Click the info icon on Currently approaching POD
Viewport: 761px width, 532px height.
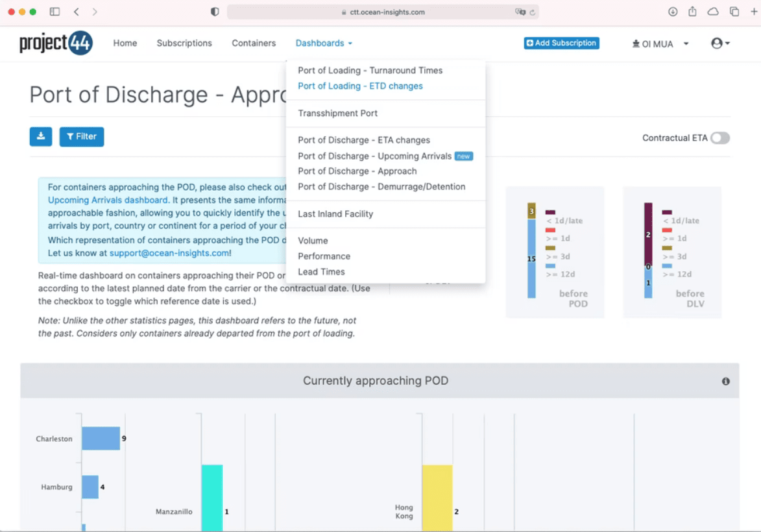[725, 381]
